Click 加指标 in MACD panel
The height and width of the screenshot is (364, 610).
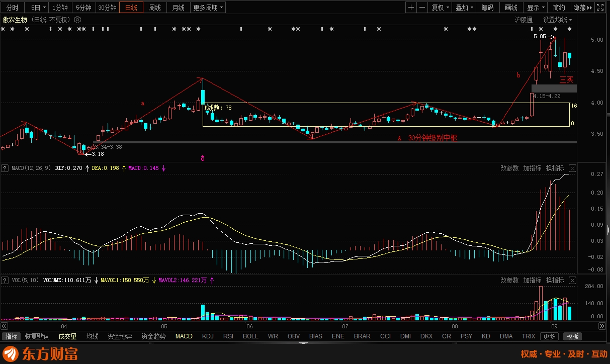point(532,168)
